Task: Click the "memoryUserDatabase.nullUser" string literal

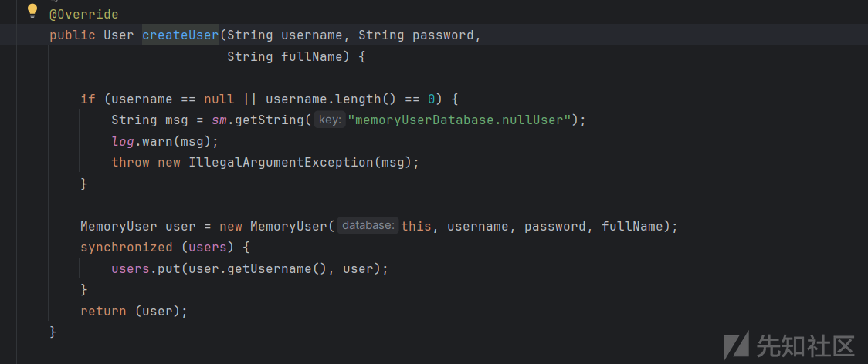Action: pyautogui.click(x=459, y=120)
